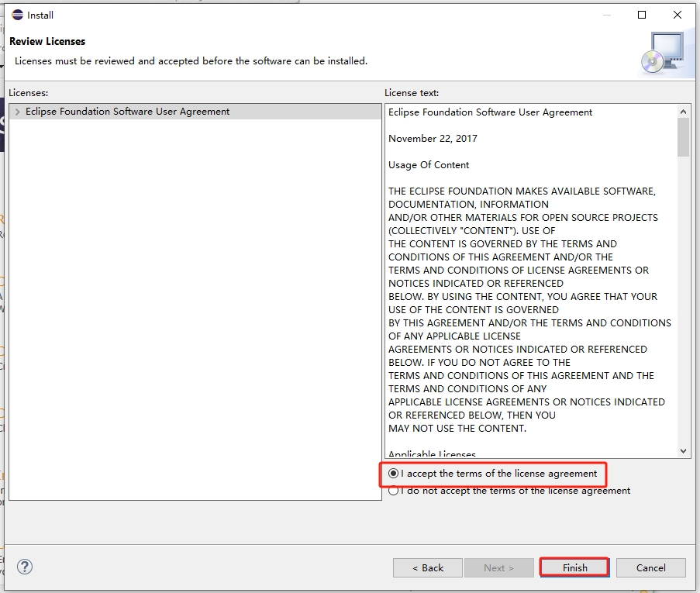
Task: Close the Install dialog window
Action: tap(678, 15)
